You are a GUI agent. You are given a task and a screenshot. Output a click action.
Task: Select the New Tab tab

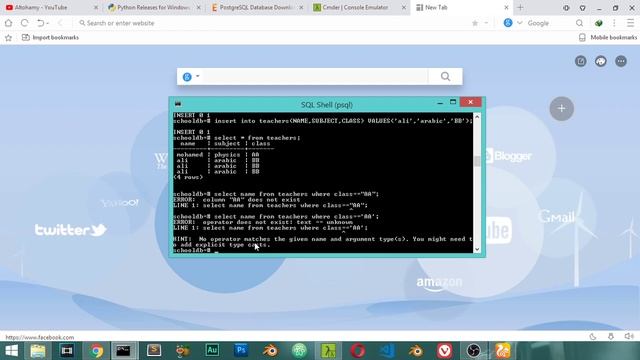pyautogui.click(x=461, y=7)
